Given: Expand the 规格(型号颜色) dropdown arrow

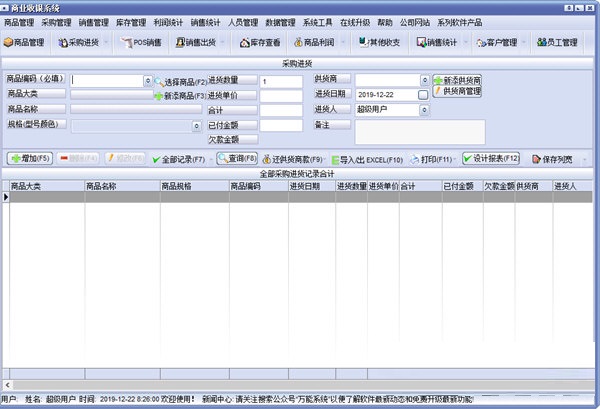Looking at the screenshot, I should click(196, 126).
